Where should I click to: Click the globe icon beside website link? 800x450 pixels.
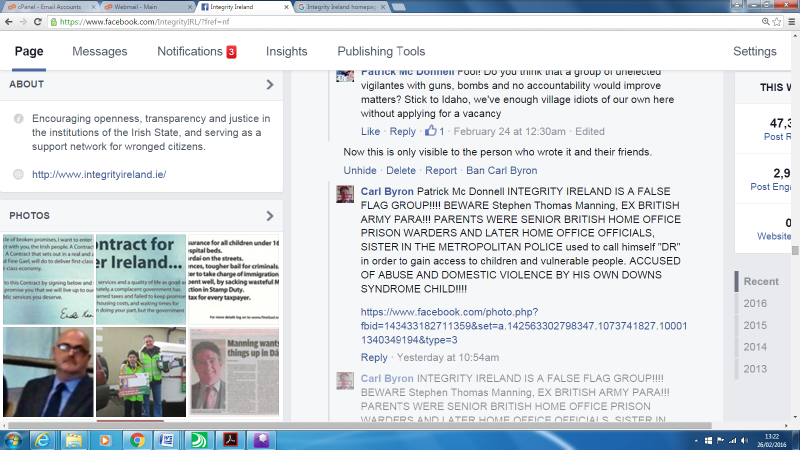coord(19,174)
